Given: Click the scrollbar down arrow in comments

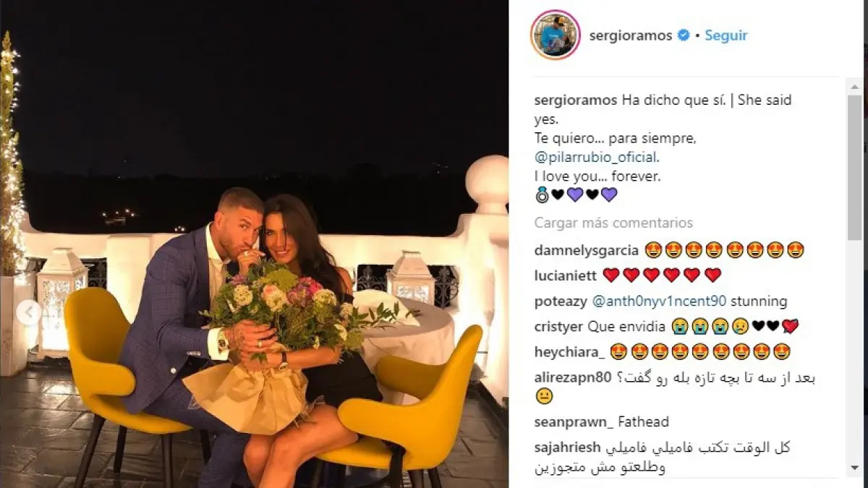Looking at the screenshot, I should (854, 469).
